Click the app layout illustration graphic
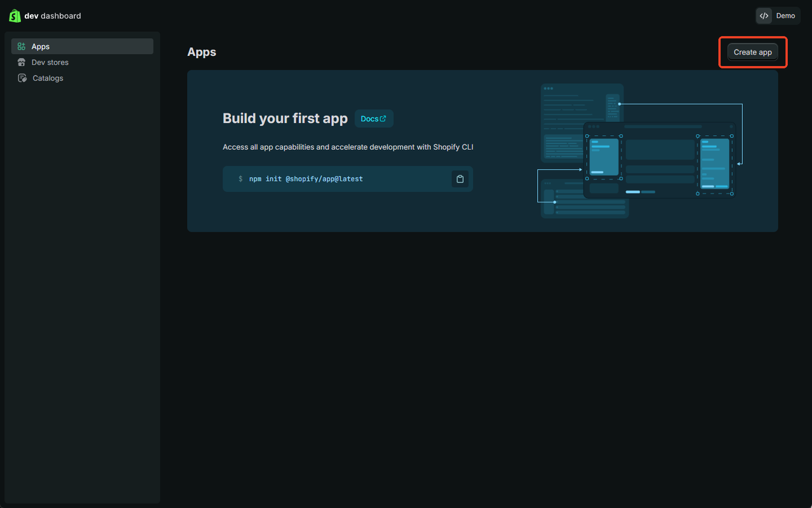Screen dimensions: 812x508 pos(641,151)
